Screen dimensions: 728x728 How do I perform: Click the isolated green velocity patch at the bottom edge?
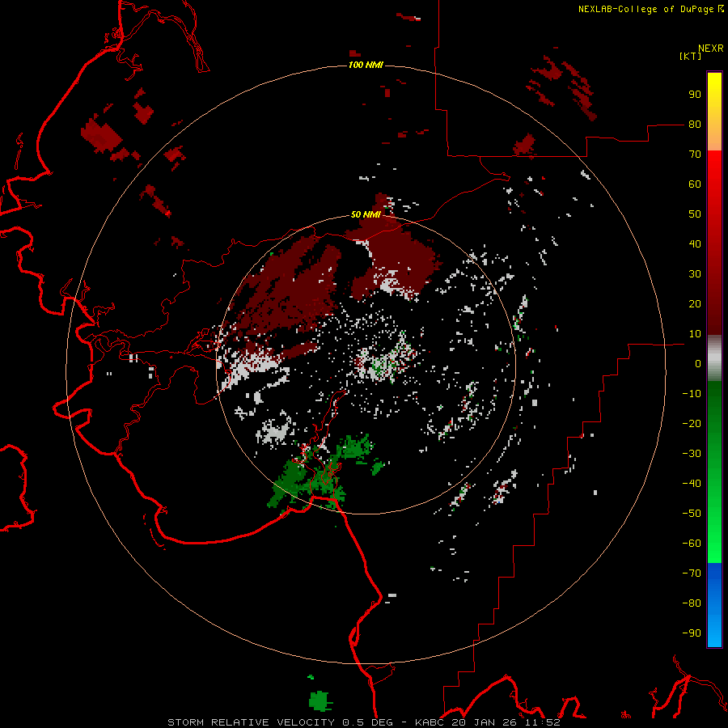click(320, 700)
